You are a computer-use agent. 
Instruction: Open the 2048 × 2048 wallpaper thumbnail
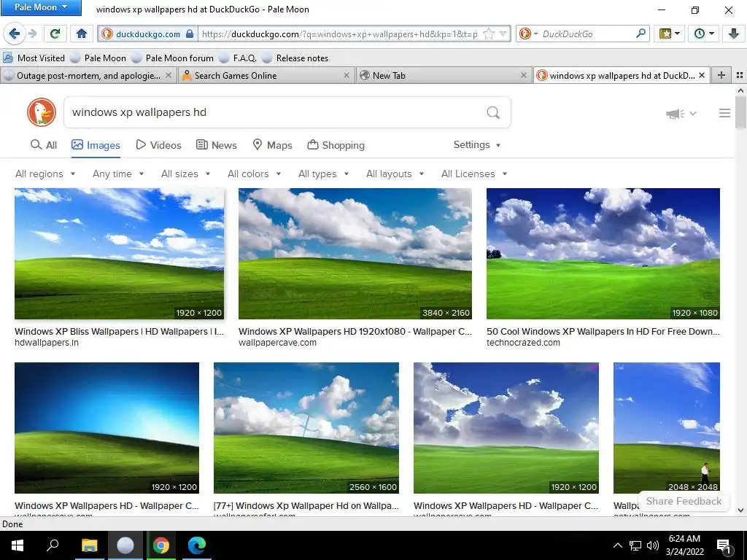(x=667, y=427)
